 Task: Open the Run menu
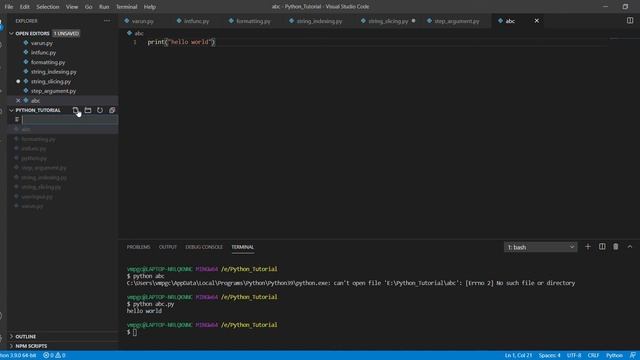point(104,7)
